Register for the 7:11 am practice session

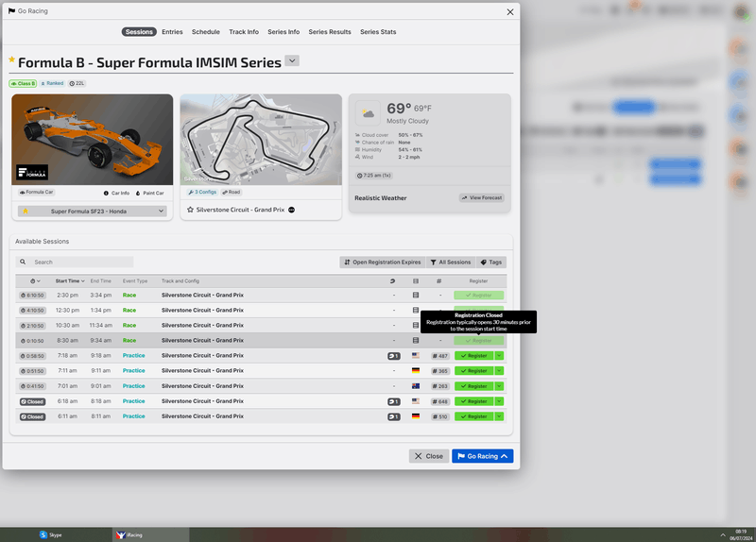click(474, 371)
